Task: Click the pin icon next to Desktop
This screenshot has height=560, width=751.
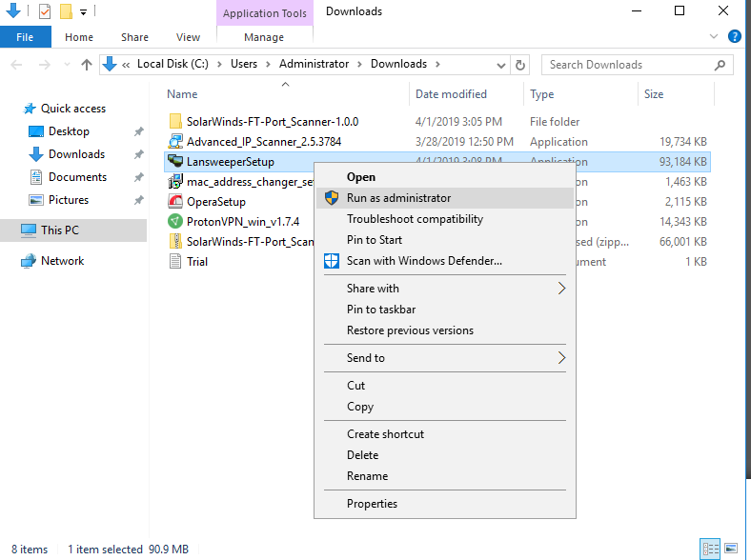Action: pyautogui.click(x=139, y=131)
